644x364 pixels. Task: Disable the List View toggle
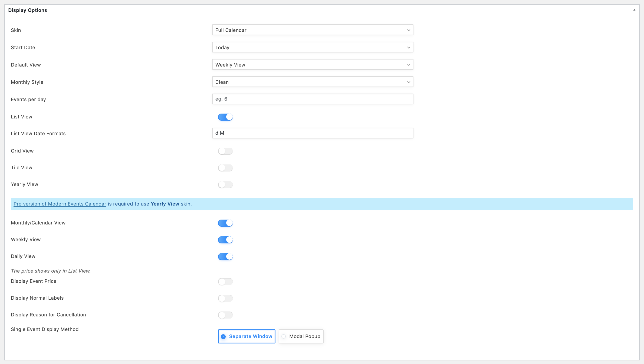[x=225, y=117]
